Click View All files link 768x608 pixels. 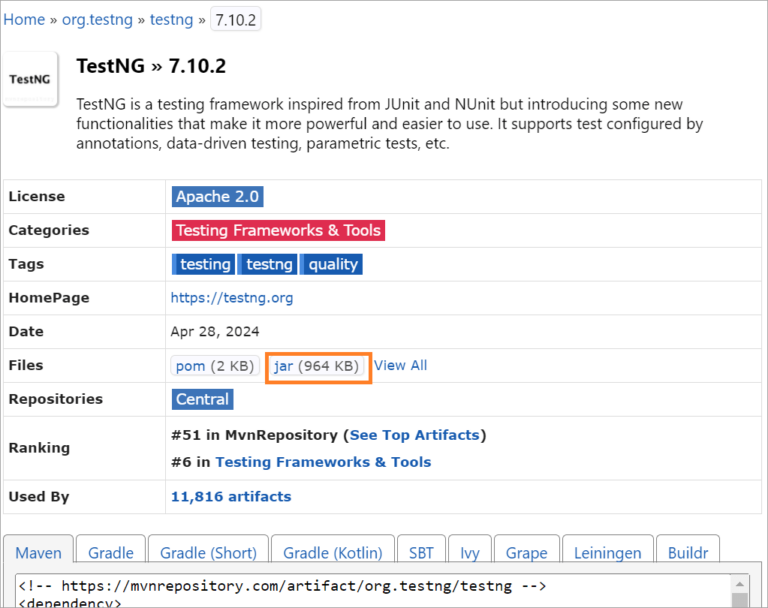[401, 365]
